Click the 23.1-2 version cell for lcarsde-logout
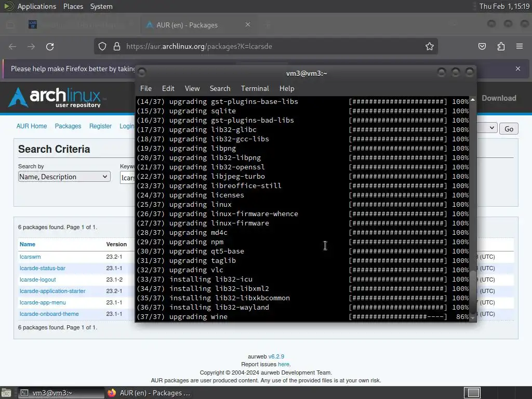This screenshot has height=399, width=532. click(x=114, y=280)
